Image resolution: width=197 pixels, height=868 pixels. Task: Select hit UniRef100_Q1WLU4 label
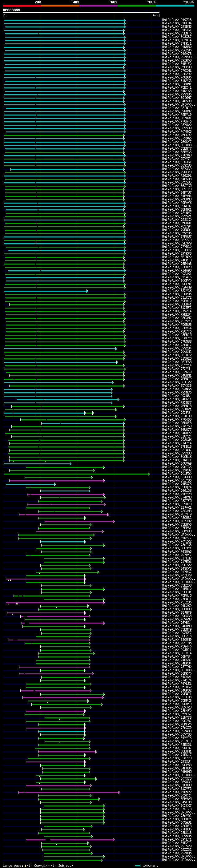coord(177,23)
